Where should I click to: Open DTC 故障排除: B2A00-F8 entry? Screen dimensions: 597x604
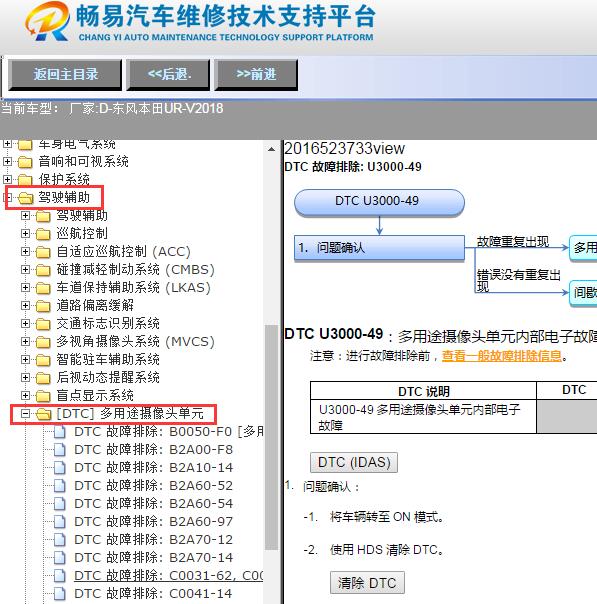(x=153, y=450)
